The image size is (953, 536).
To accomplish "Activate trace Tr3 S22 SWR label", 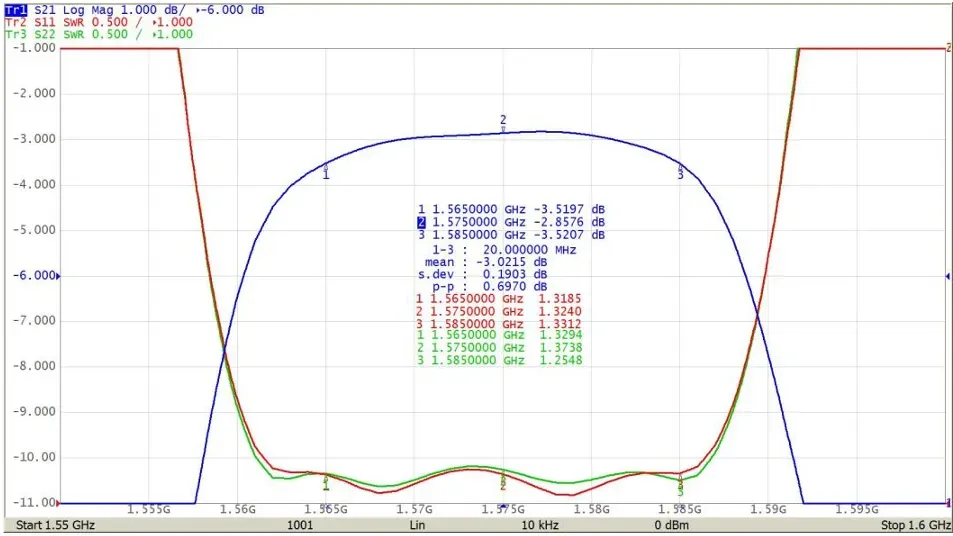I will coord(98,35).
